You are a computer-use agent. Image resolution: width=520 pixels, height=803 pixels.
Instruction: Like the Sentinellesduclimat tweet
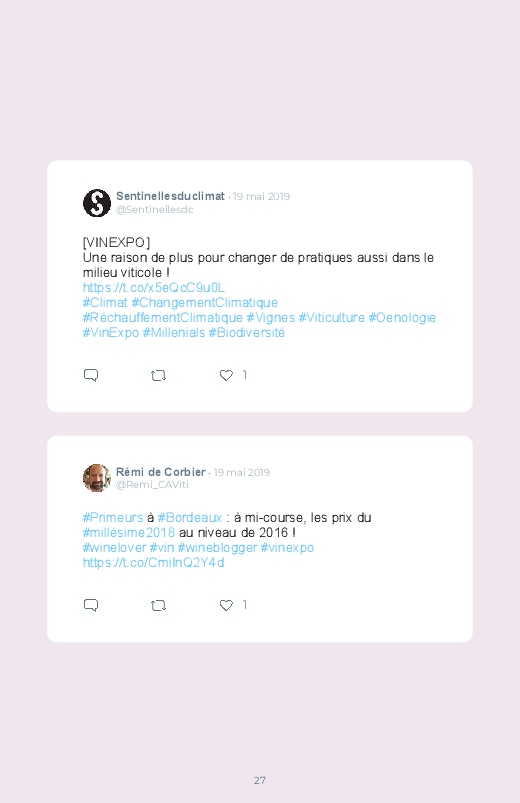pos(226,375)
